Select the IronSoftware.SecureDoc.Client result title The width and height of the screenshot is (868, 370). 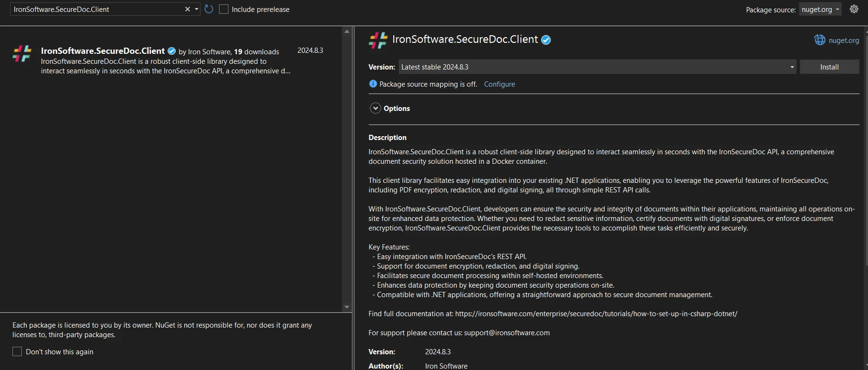(x=103, y=51)
